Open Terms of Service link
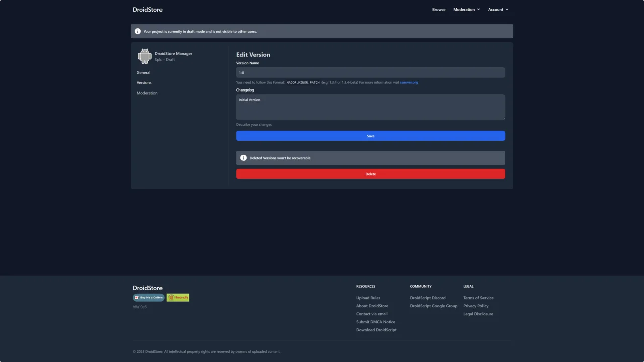Image resolution: width=644 pixels, height=362 pixels. (x=478, y=298)
